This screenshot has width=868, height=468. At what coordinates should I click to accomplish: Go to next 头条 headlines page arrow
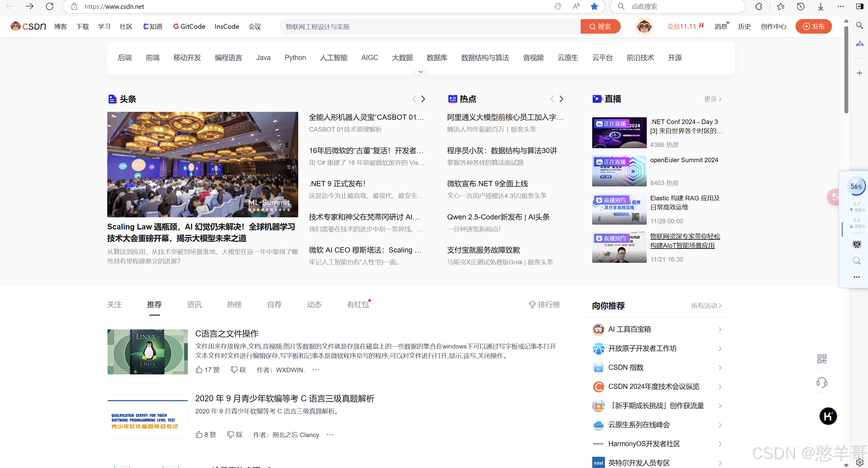tap(423, 99)
